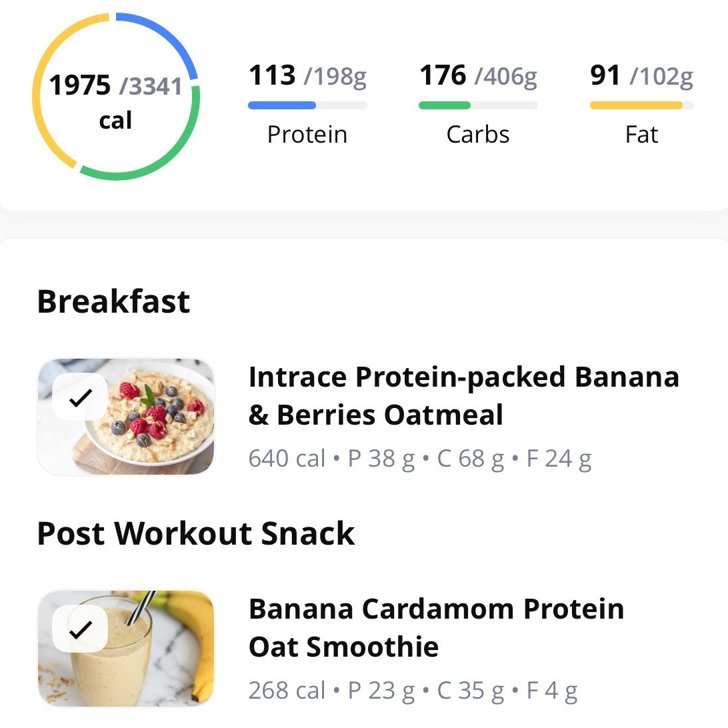
Task: Select the Post Workout Snack heading
Action: click(x=196, y=533)
